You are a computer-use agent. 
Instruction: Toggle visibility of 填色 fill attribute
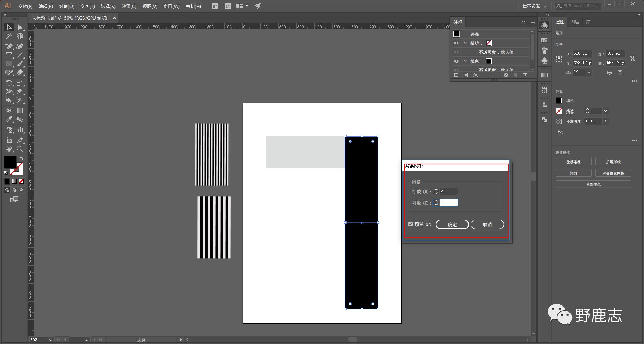pos(456,61)
